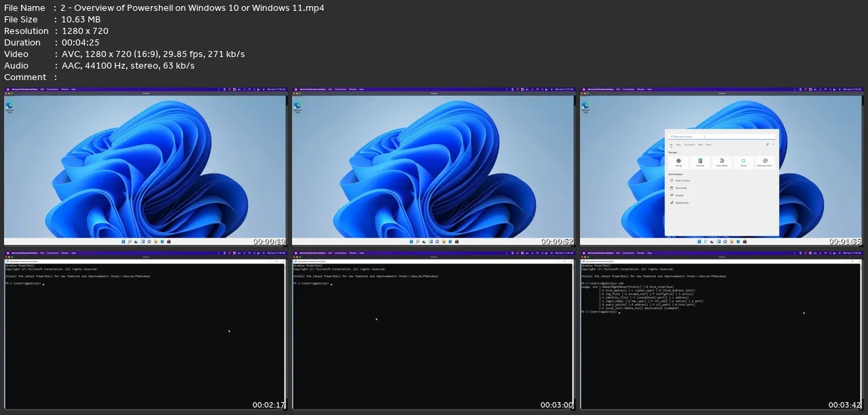
Task: Click the '10.63 MB' file size value
Action: (x=80, y=20)
